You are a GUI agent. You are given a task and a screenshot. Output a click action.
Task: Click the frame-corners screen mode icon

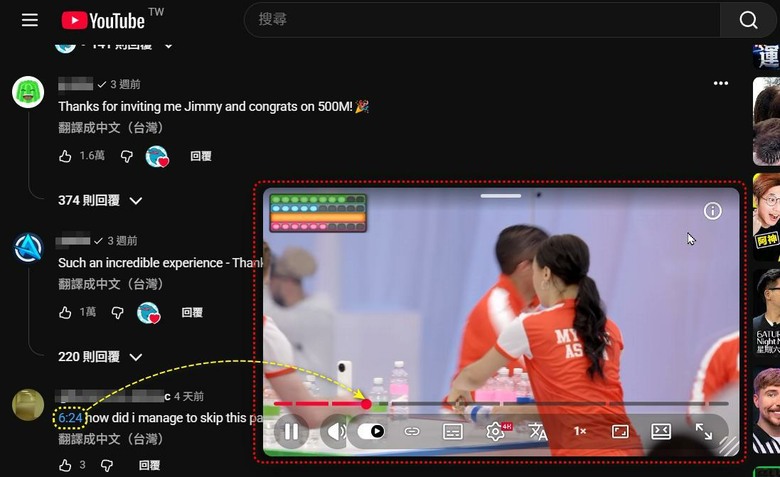point(620,431)
